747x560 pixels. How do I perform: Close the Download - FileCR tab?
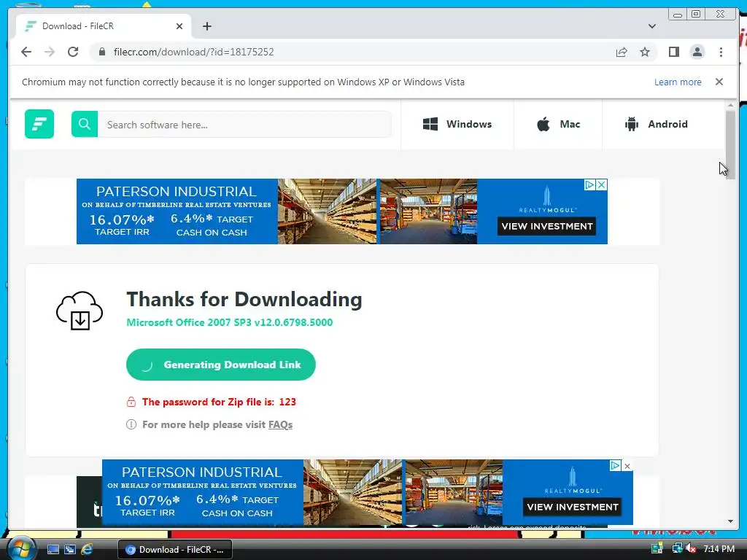point(179,26)
